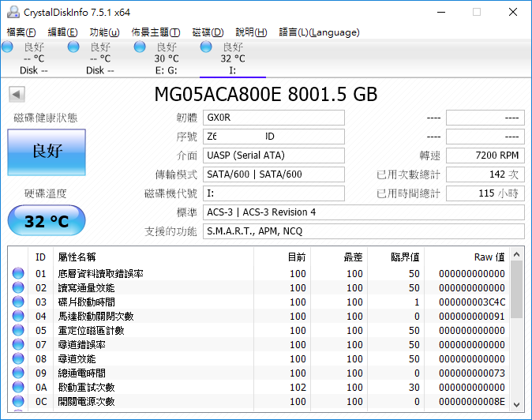Select the 尋道效能 attribute row
The width and height of the screenshot is (532, 420).
(259, 359)
